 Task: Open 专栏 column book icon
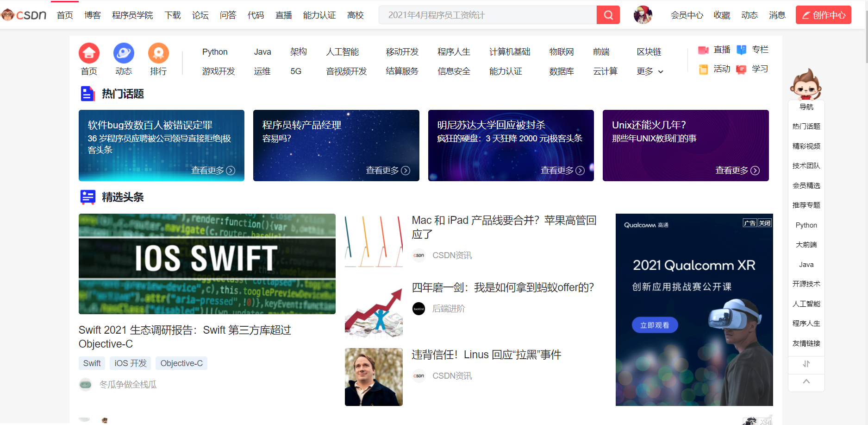click(x=752, y=50)
